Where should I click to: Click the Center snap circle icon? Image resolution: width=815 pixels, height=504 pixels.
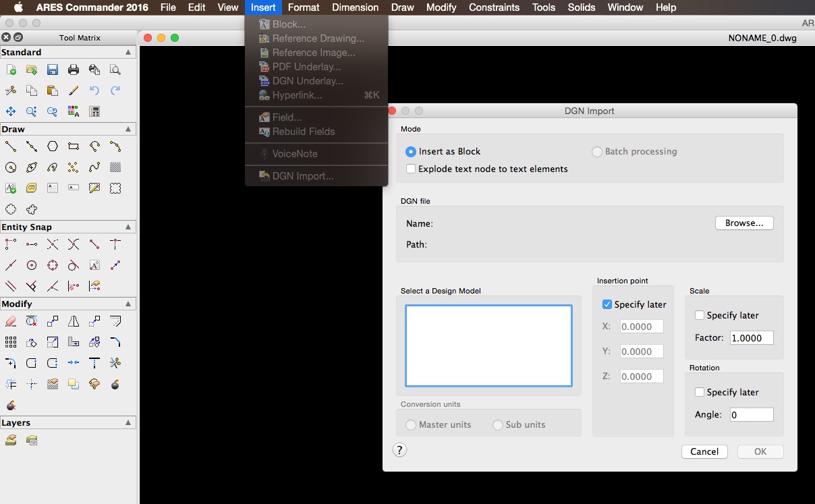point(32,265)
